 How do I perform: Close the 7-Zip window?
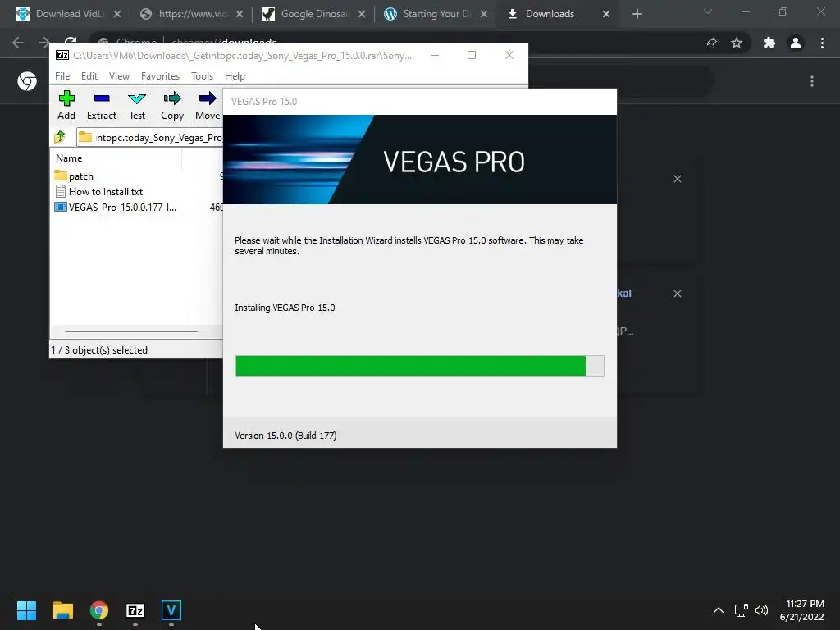click(x=509, y=55)
